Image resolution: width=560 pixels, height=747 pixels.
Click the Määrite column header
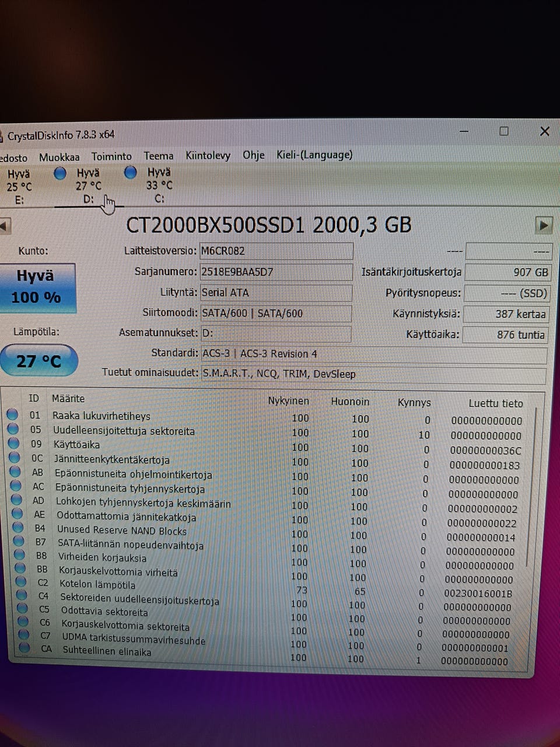(68, 399)
